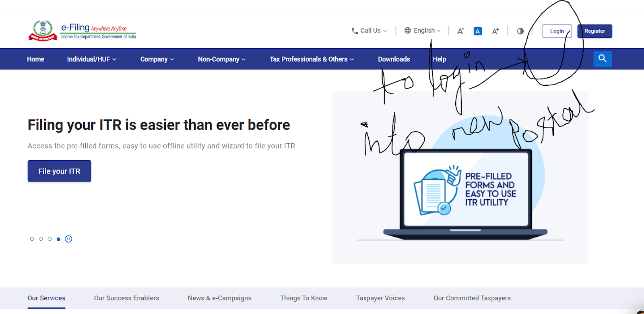Click the heading 'Filing your ITR is easier than ever before'
Image resolution: width=644 pixels, height=314 pixels.
[159, 125]
